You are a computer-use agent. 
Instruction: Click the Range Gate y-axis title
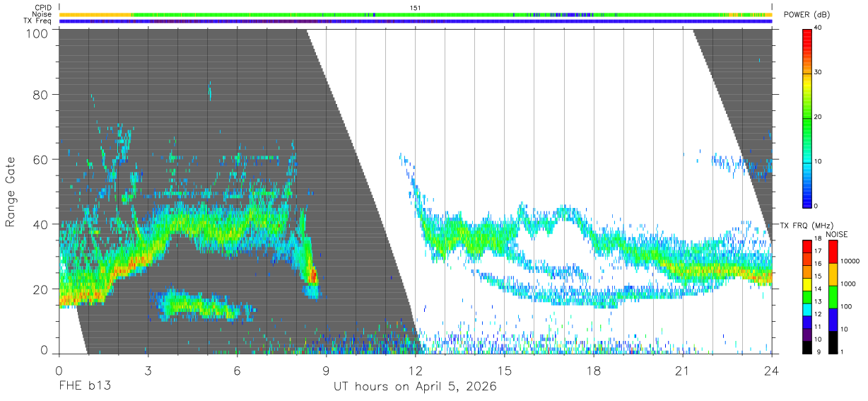11,192
